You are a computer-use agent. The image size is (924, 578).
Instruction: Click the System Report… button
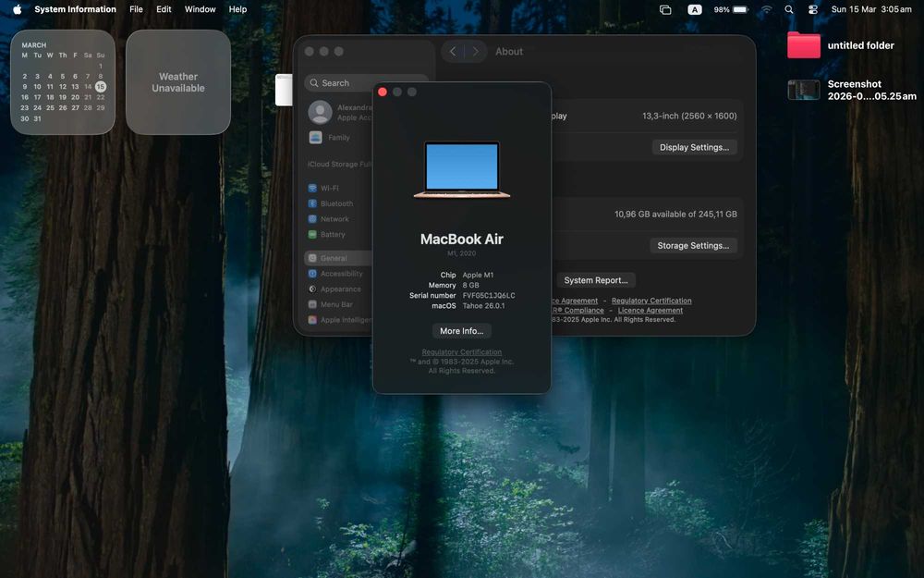[x=596, y=280]
